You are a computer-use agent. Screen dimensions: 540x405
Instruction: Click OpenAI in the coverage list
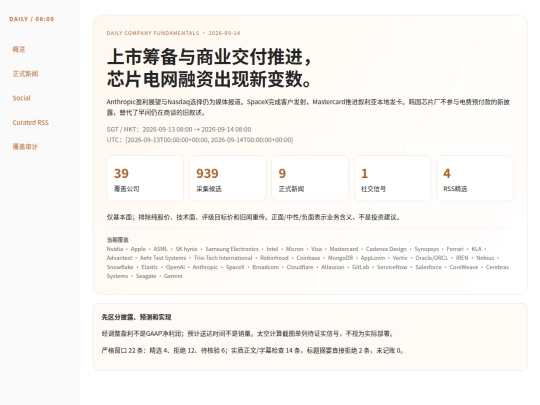[175, 267]
